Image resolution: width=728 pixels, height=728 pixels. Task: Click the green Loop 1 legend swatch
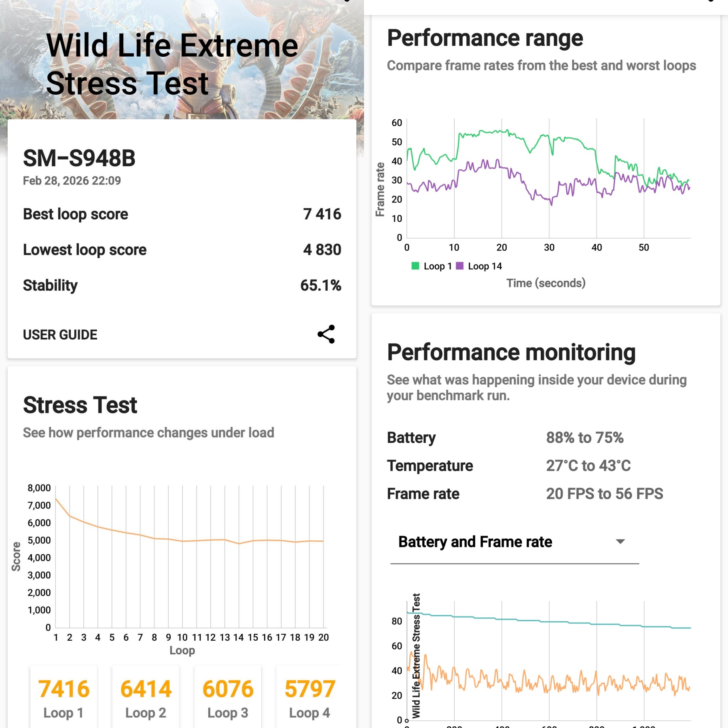[415, 266]
